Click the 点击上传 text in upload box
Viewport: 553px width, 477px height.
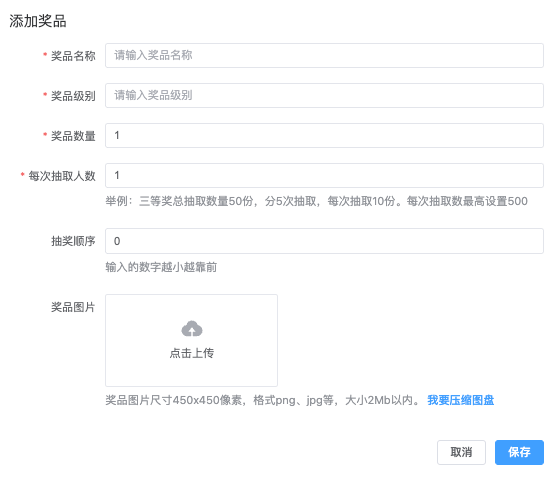click(x=192, y=353)
